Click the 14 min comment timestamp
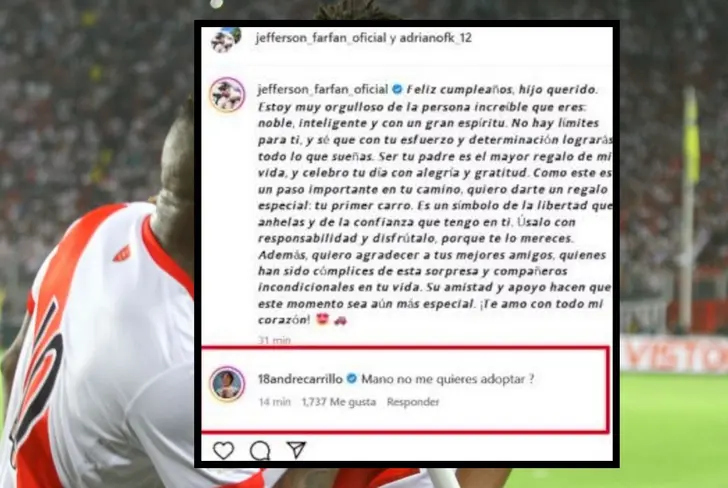Screen dimensions: 728x488 point(274,402)
